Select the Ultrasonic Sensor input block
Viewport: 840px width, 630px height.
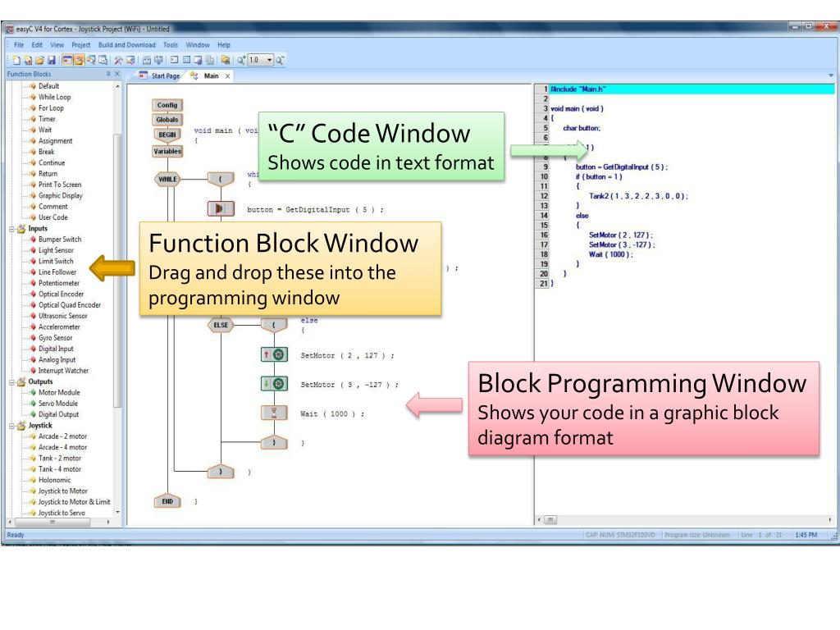(62, 316)
